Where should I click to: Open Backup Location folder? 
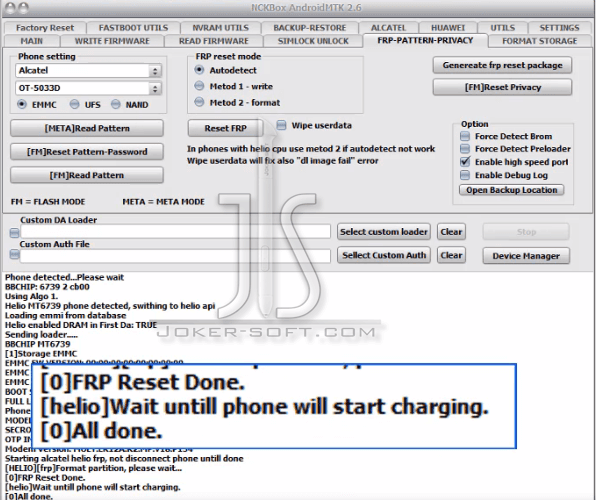[512, 190]
